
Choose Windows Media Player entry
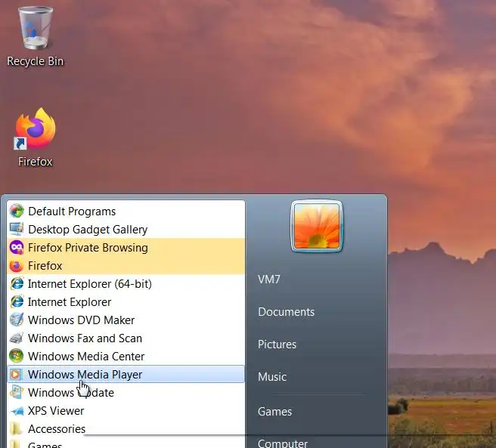(x=126, y=374)
